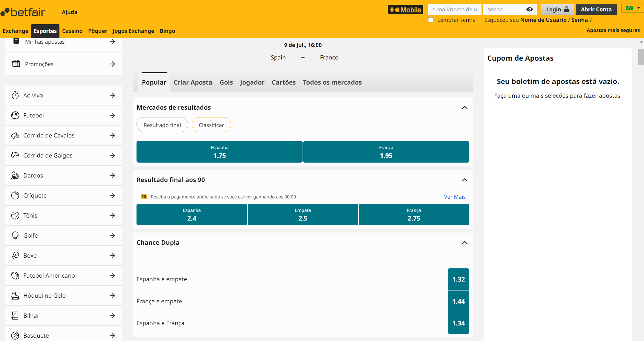Click the Dardos darts icon
The width and height of the screenshot is (644, 341).
[15, 175]
